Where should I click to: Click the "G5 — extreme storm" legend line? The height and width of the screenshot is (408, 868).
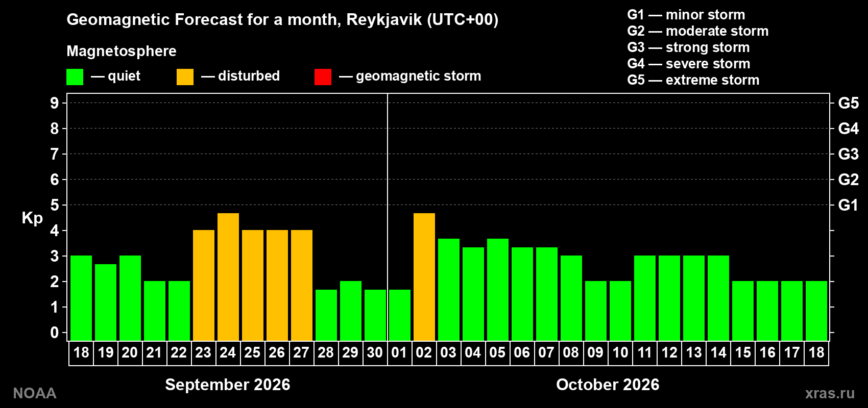(693, 80)
